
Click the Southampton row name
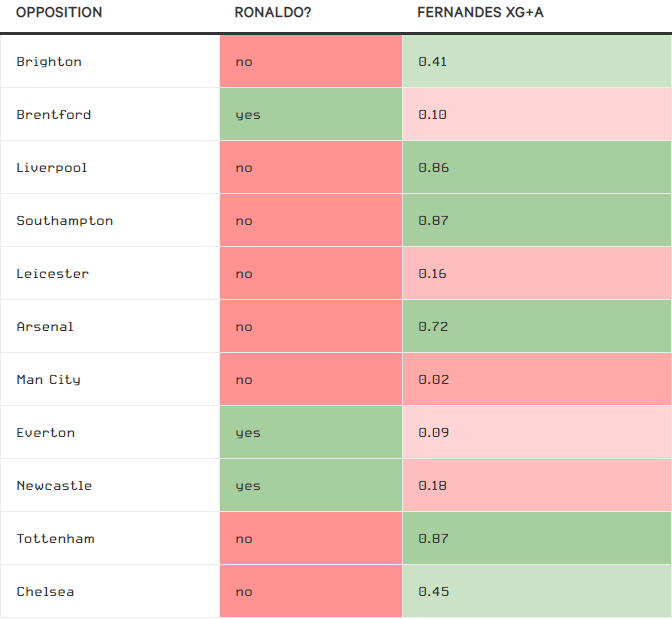(65, 221)
